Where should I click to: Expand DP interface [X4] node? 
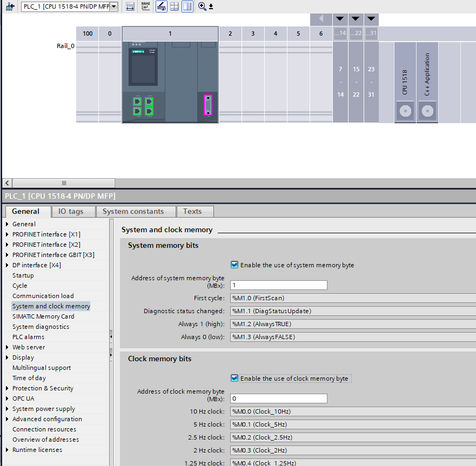pos(7,265)
